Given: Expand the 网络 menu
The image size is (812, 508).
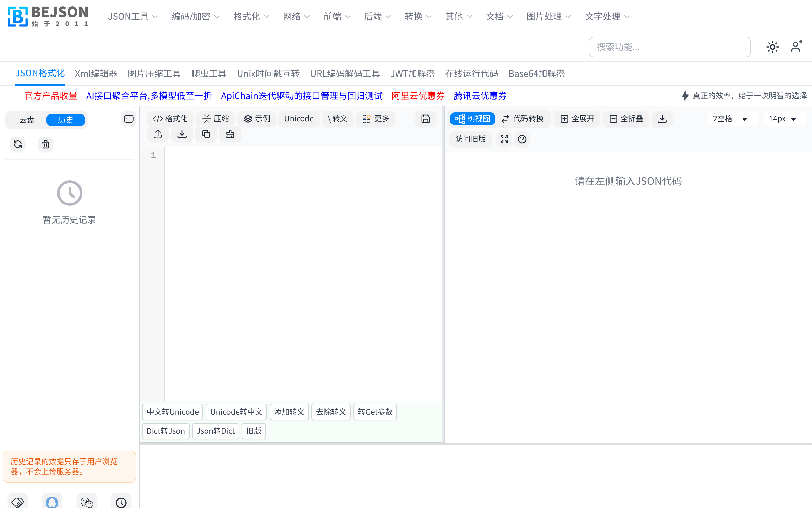Looking at the screenshot, I should pyautogui.click(x=296, y=17).
